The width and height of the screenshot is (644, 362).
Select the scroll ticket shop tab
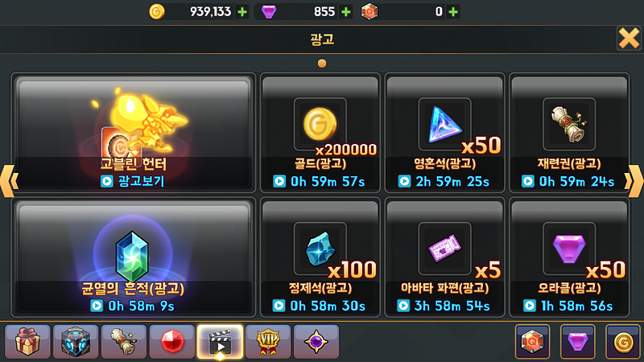tap(124, 341)
